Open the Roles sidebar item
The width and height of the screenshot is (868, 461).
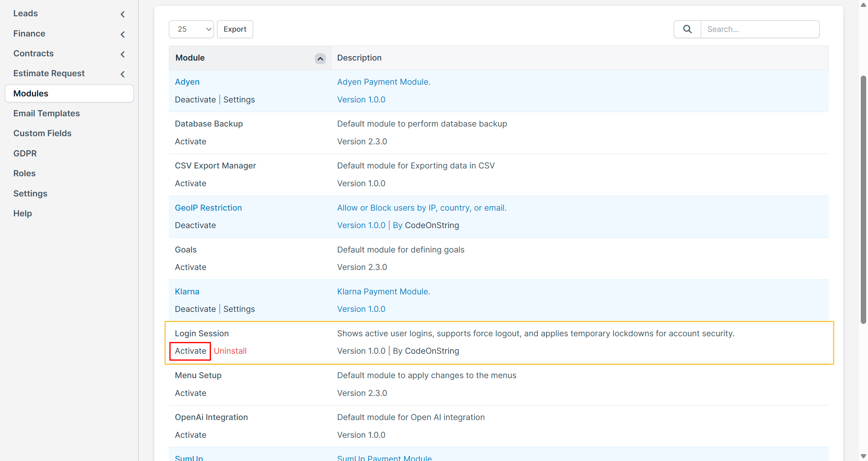click(24, 173)
